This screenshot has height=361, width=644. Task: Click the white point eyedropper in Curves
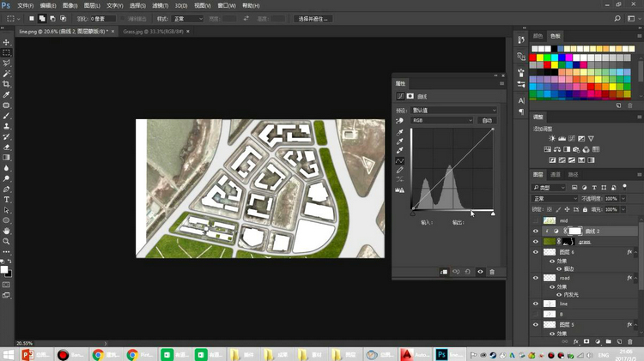[x=399, y=151]
